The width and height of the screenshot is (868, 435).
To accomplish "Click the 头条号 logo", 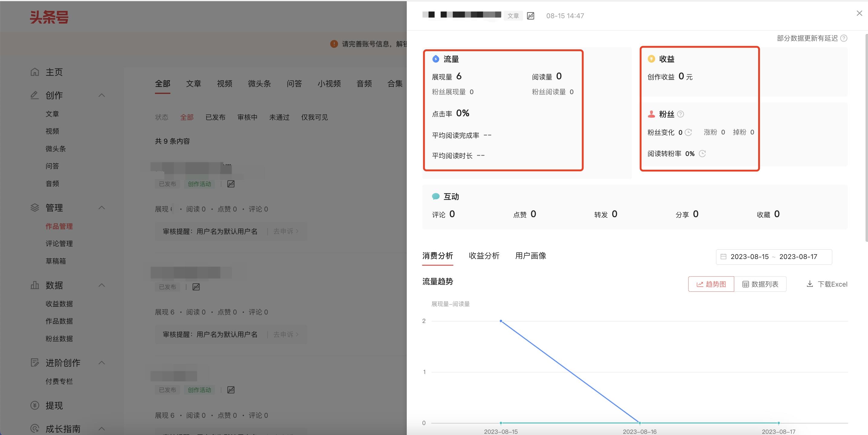I will (x=49, y=17).
